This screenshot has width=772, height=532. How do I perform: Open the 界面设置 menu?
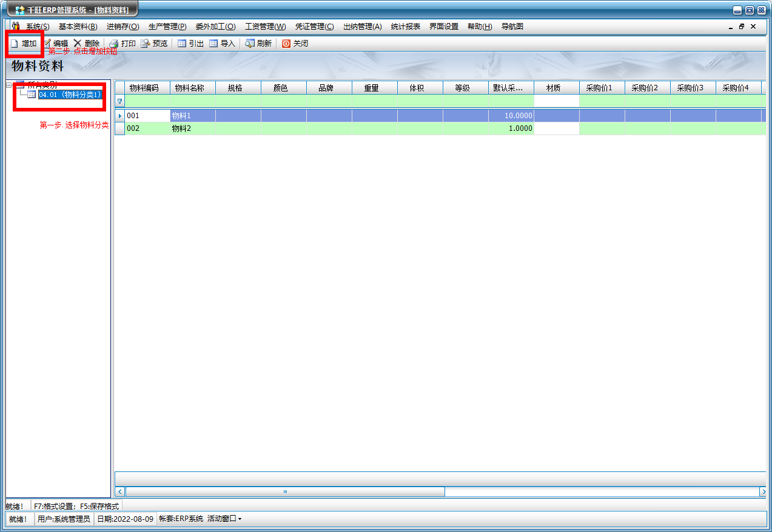click(444, 27)
